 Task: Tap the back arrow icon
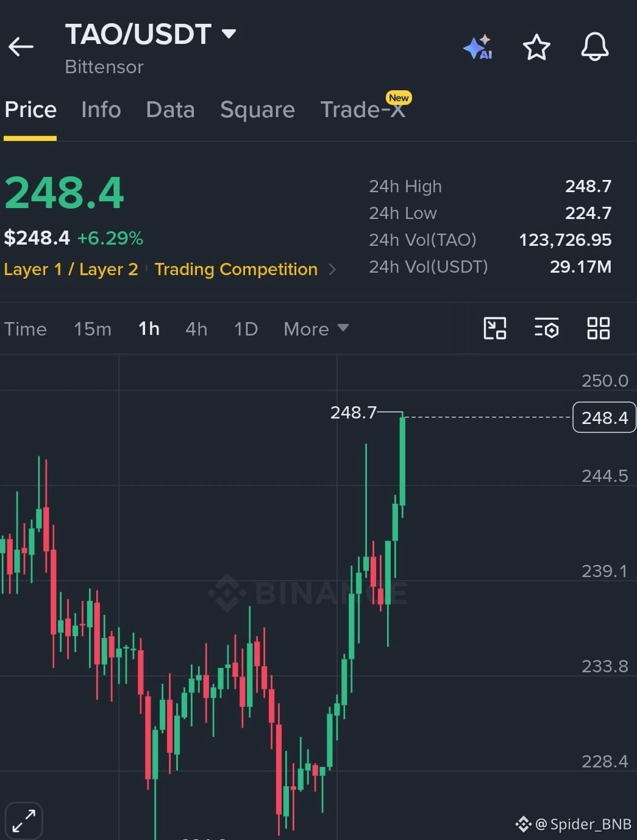pyautogui.click(x=21, y=46)
